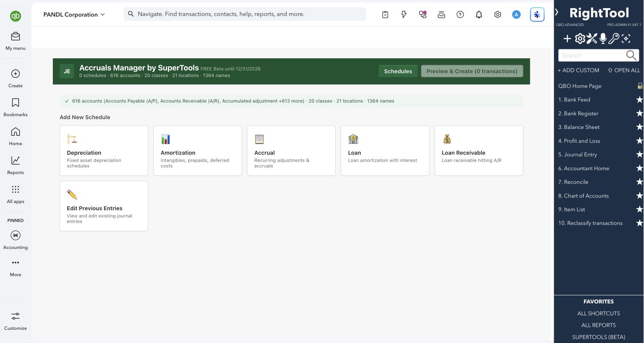Open the More menu in sidebar
Viewport: 644px width, 343px height.
pyautogui.click(x=15, y=268)
